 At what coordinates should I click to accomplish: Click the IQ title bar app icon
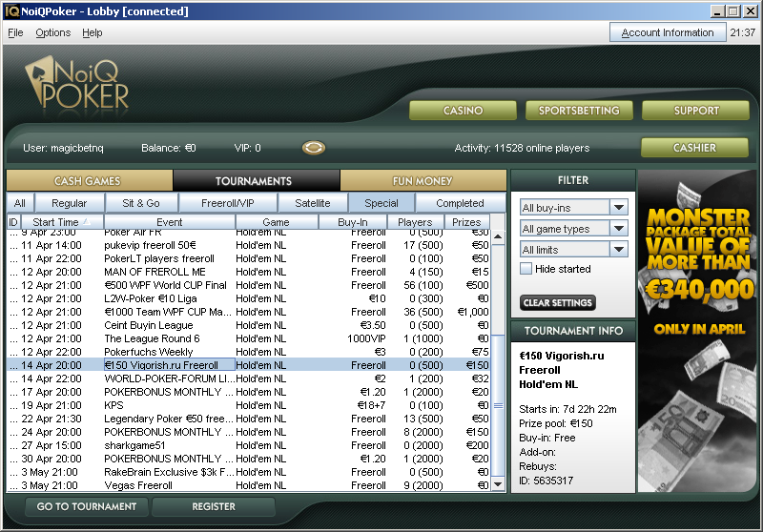(x=11, y=10)
